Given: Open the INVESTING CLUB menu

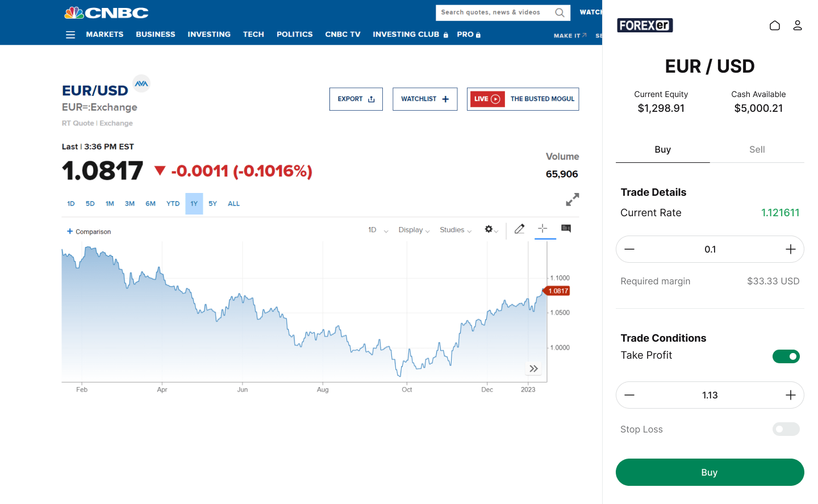Looking at the screenshot, I should [x=410, y=35].
